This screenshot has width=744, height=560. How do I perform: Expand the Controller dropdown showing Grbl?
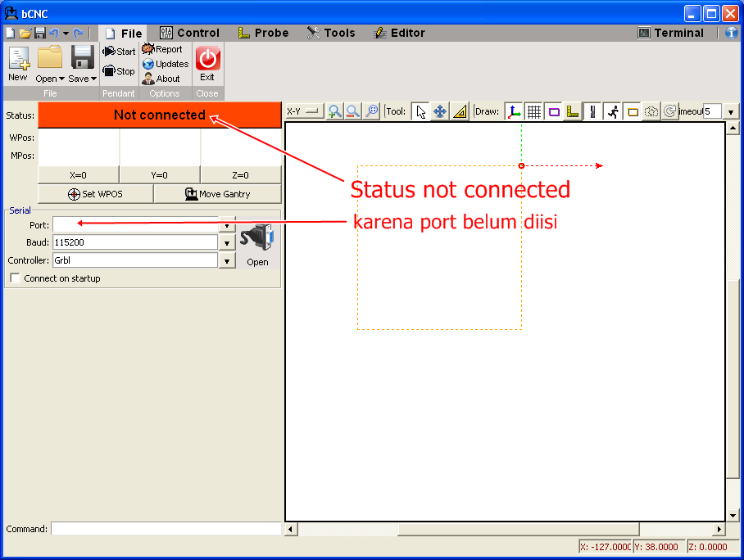tap(227, 260)
